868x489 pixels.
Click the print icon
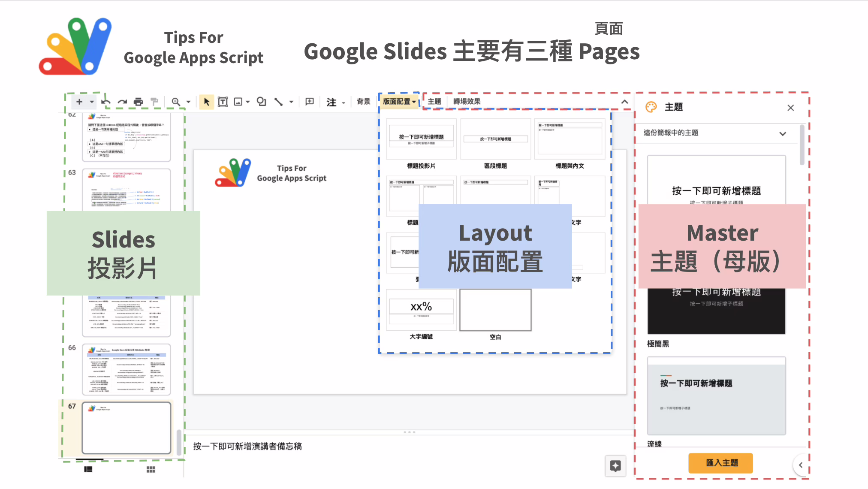[x=138, y=102]
